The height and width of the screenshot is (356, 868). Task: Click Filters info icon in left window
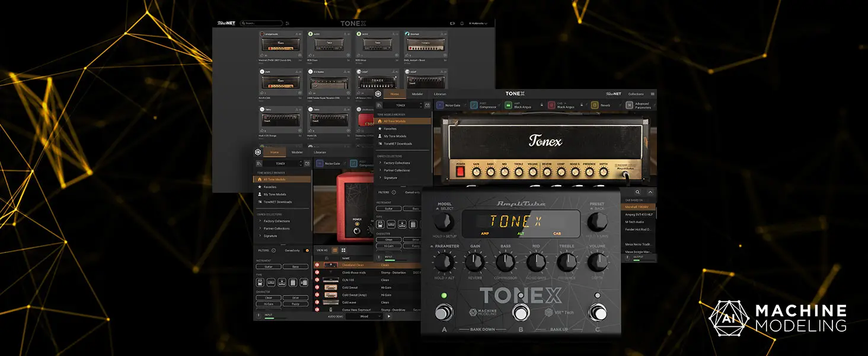[x=273, y=250]
